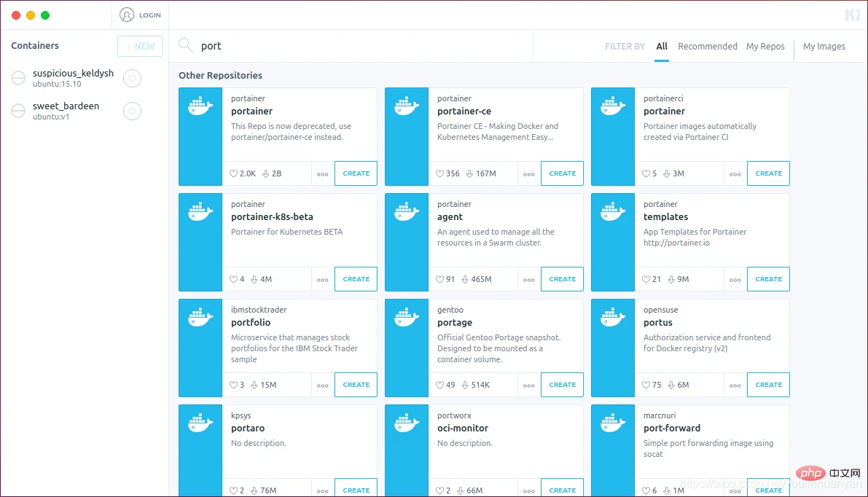Click the portaro repository title

coord(248,428)
